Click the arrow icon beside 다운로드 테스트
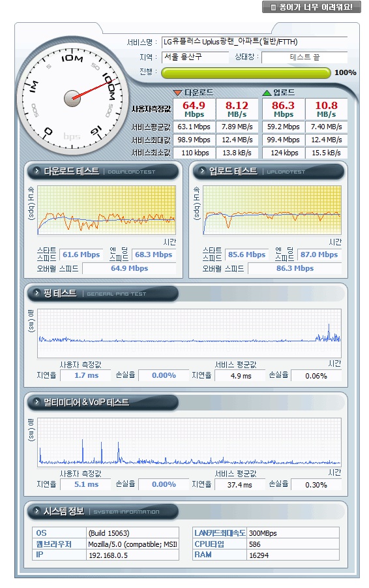369x588 pixels. click(x=37, y=171)
